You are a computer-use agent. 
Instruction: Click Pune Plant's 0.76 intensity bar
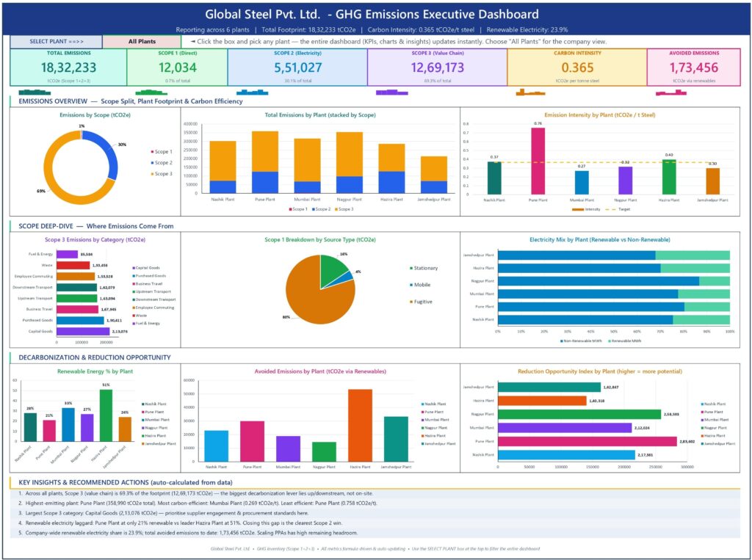click(x=538, y=161)
